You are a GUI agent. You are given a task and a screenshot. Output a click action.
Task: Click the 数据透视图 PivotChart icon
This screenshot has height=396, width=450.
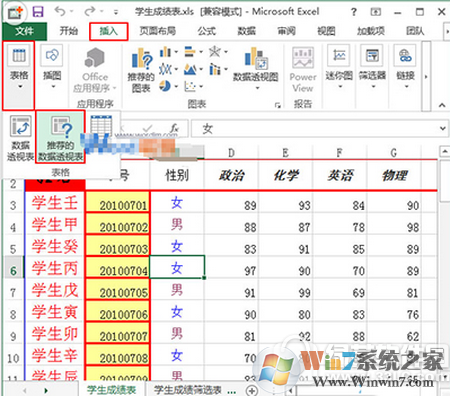(256, 60)
